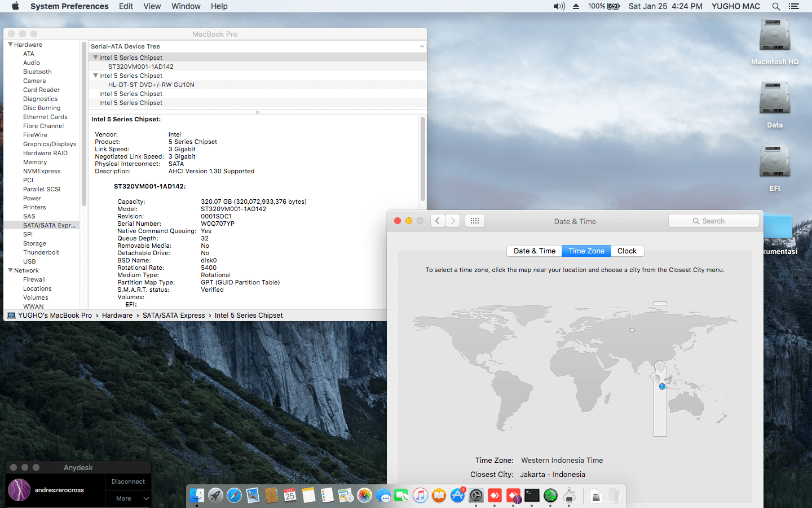Open the YUGHO MAC user menu
Screen dimensions: 812x508
point(736,6)
